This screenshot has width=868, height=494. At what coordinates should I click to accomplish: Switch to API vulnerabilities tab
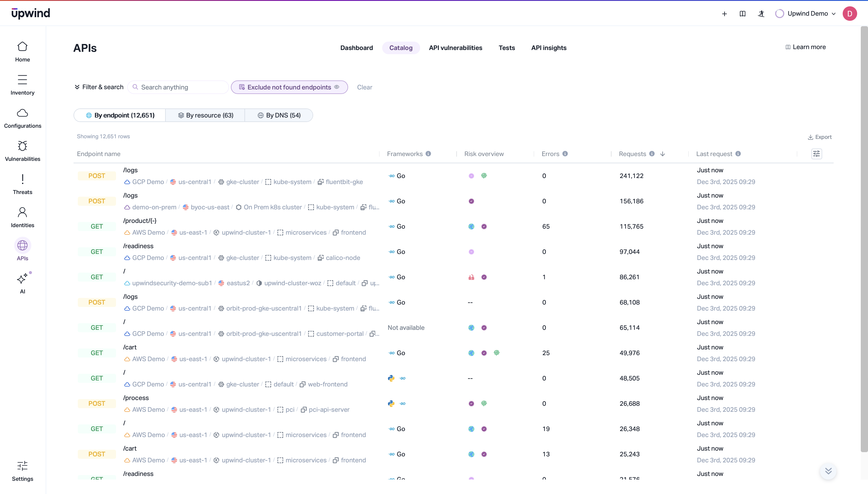pyautogui.click(x=455, y=48)
